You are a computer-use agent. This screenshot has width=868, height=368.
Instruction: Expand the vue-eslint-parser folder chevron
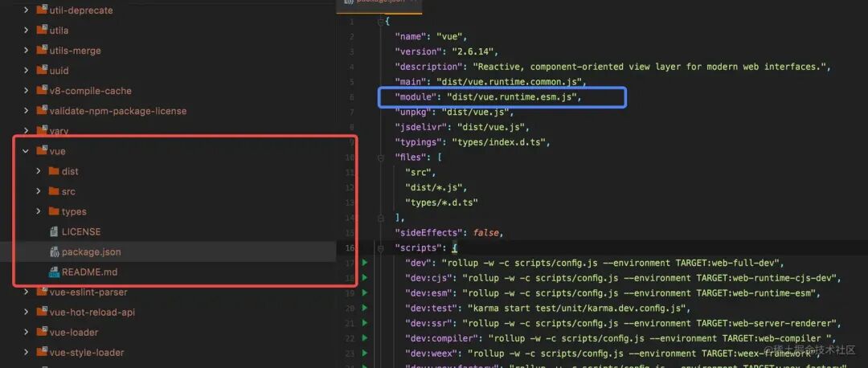[26, 292]
